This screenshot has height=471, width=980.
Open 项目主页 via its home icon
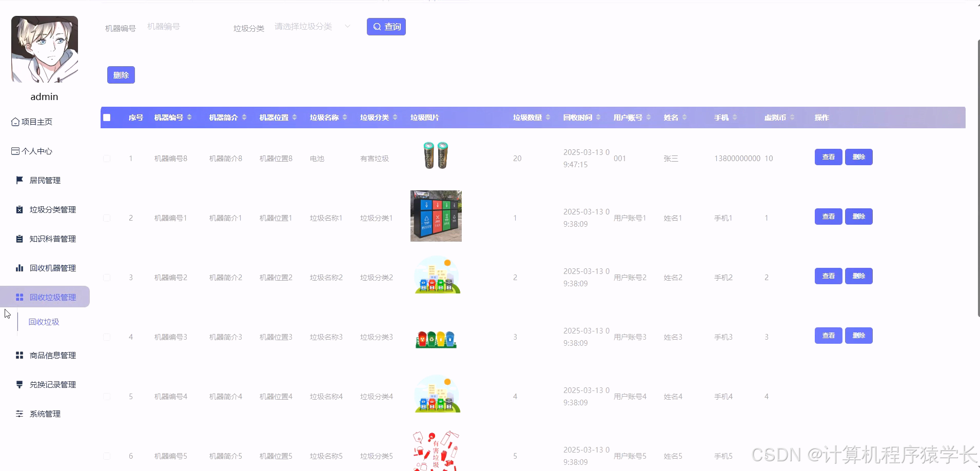[15, 121]
